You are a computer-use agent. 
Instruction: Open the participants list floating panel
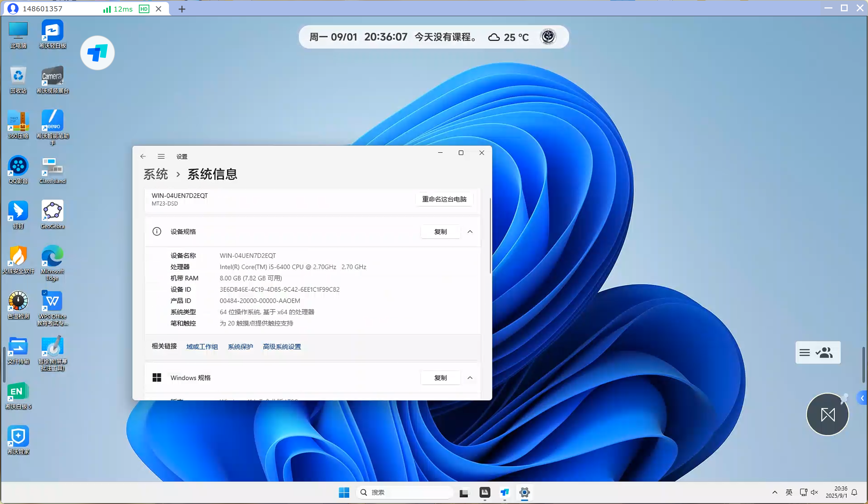point(824,352)
